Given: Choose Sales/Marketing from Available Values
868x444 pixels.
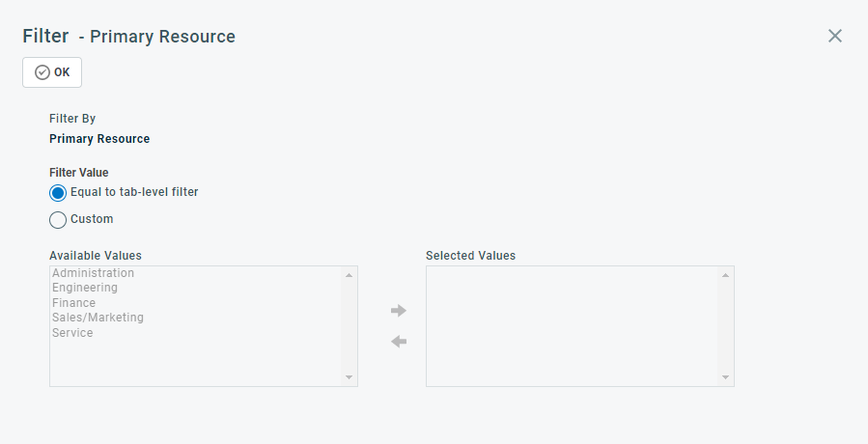Looking at the screenshot, I should coord(98,318).
